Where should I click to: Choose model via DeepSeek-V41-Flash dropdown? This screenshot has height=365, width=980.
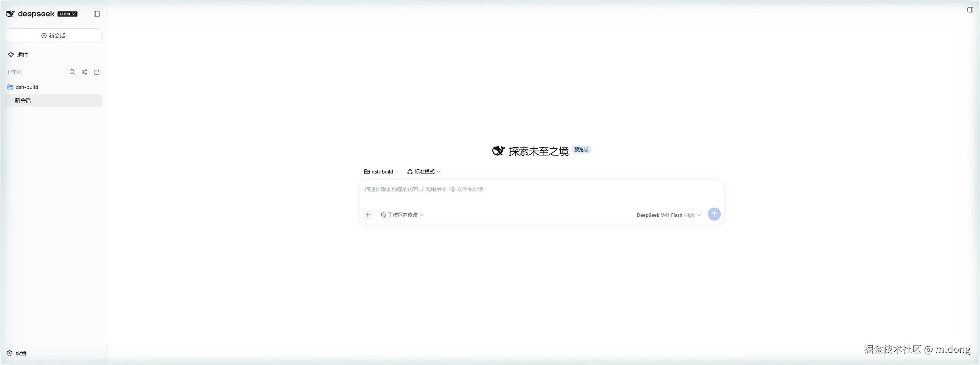[x=668, y=215]
